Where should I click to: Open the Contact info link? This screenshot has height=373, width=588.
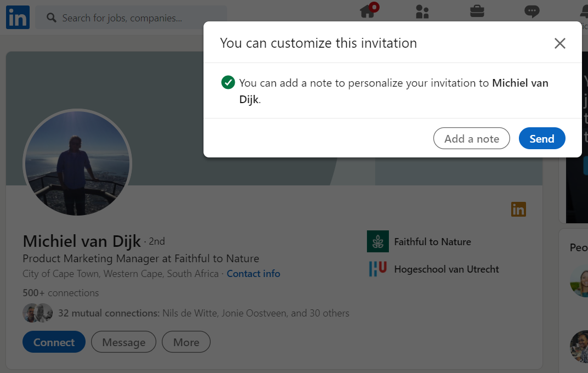point(253,273)
